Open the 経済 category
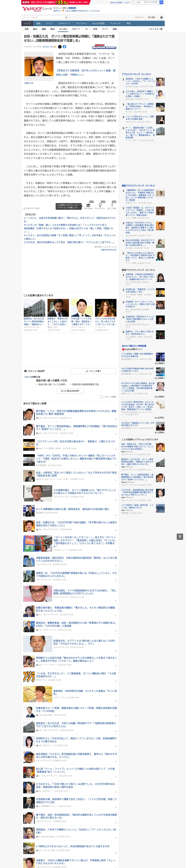The width and height of the screenshot is (186, 868). coord(52,29)
